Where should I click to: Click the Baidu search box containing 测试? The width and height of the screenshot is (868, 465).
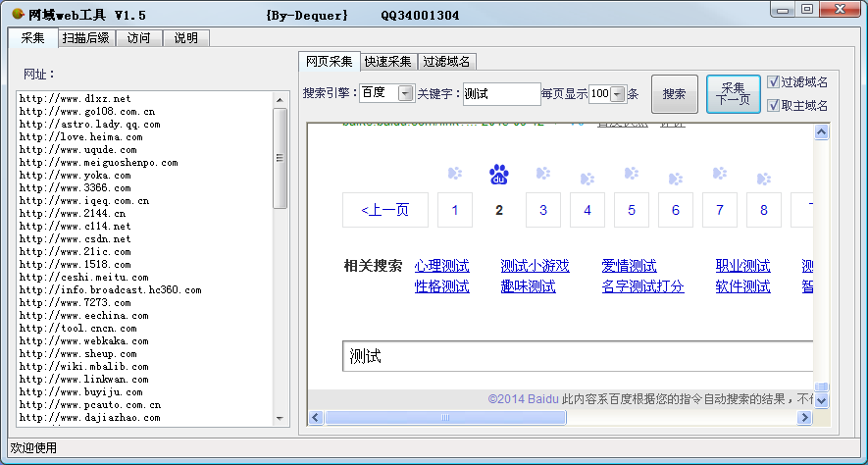(x=578, y=356)
